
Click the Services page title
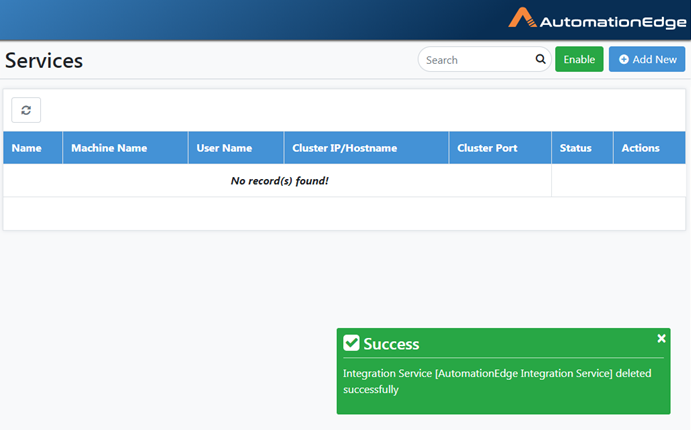pyautogui.click(x=44, y=61)
